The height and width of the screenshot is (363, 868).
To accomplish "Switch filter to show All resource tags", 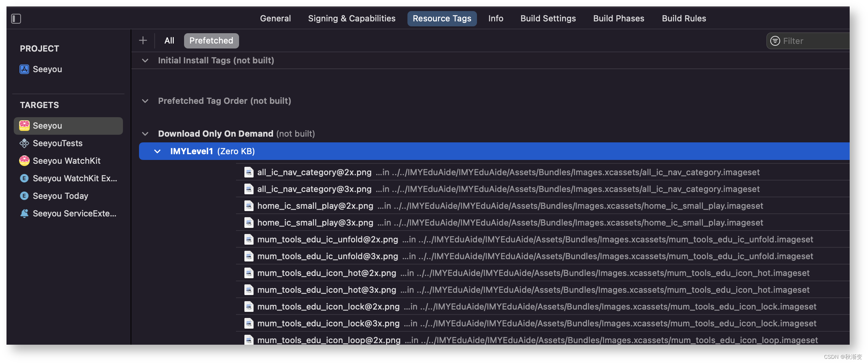I will pos(169,40).
